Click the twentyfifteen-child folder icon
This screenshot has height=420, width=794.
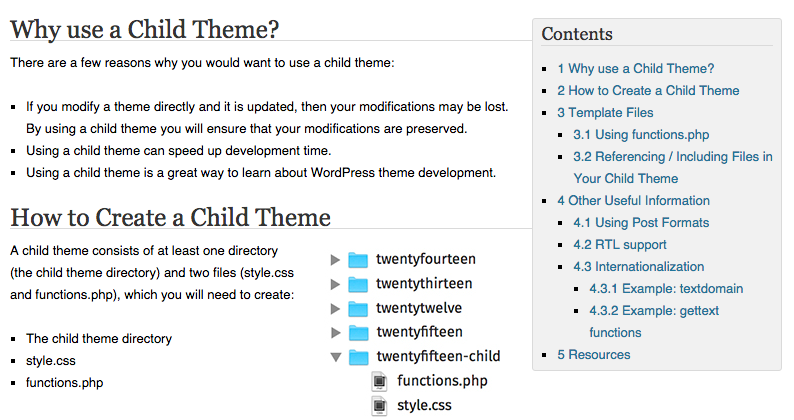pyautogui.click(x=358, y=357)
